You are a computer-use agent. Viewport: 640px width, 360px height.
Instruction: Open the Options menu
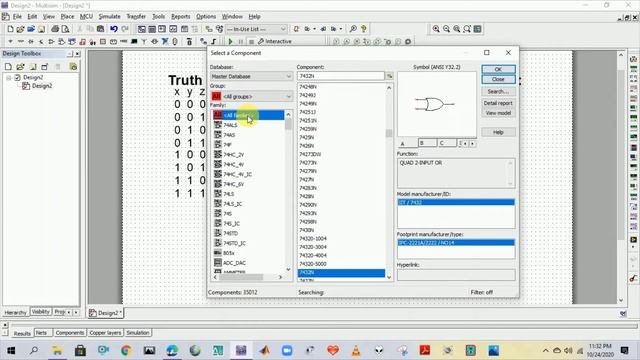(206, 17)
